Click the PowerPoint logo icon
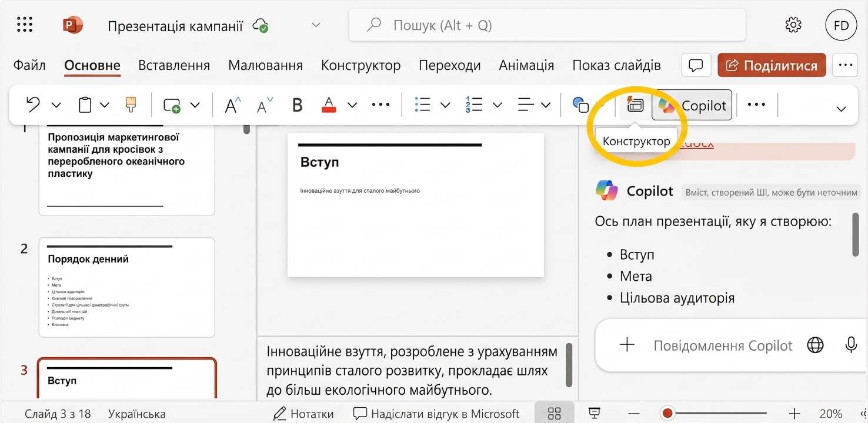The height and width of the screenshot is (423, 868). click(x=73, y=25)
